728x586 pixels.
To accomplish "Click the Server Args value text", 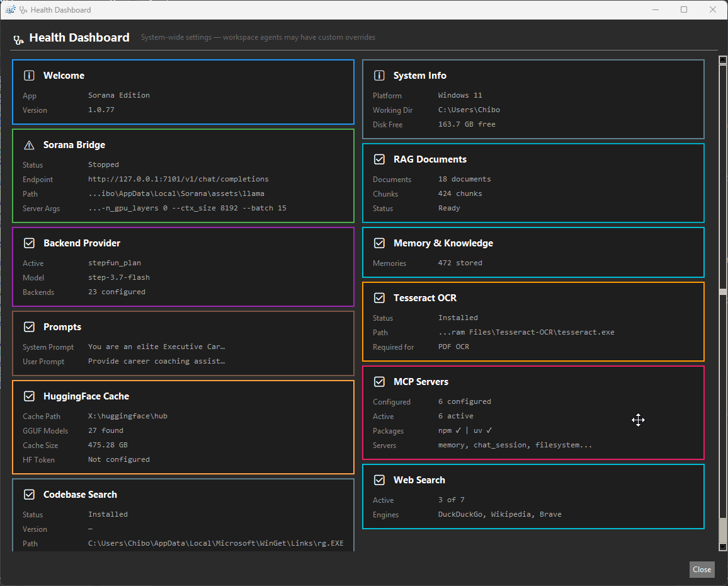I will point(187,208).
